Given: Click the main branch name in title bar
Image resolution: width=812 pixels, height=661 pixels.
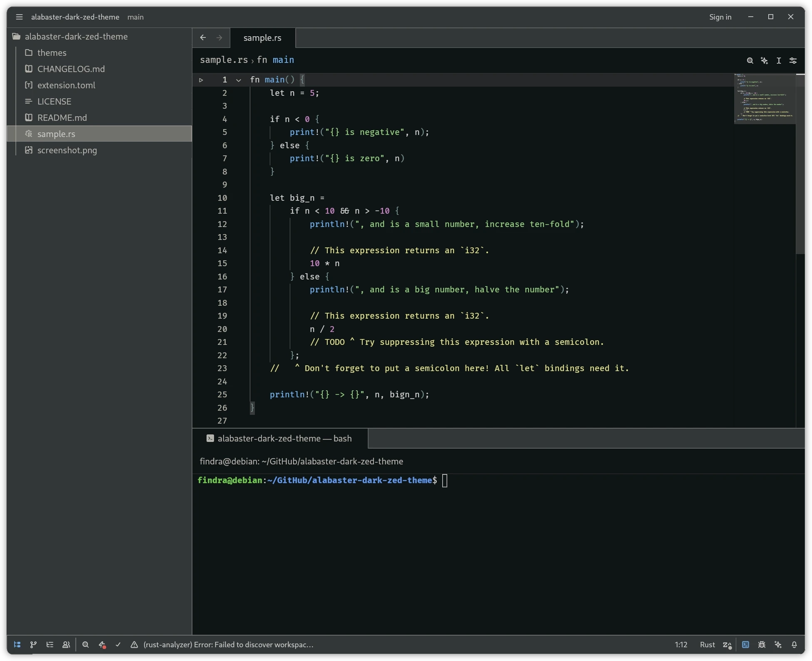Looking at the screenshot, I should [135, 17].
